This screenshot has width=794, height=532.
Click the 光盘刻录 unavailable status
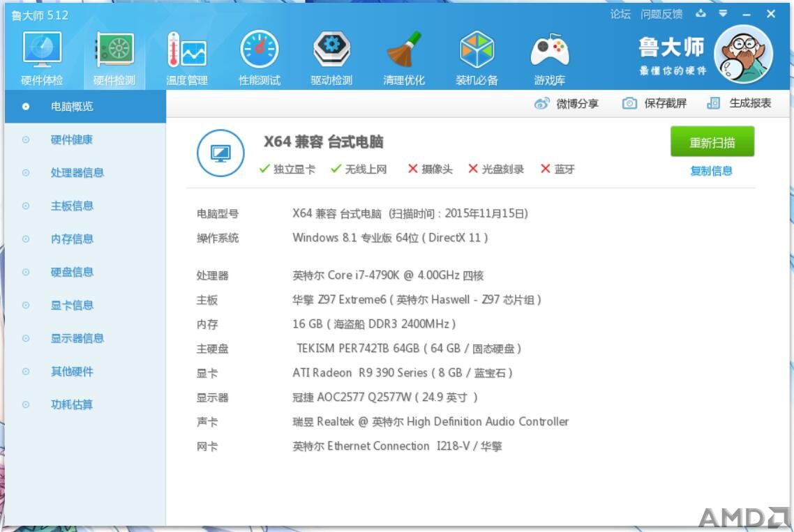[496, 169]
